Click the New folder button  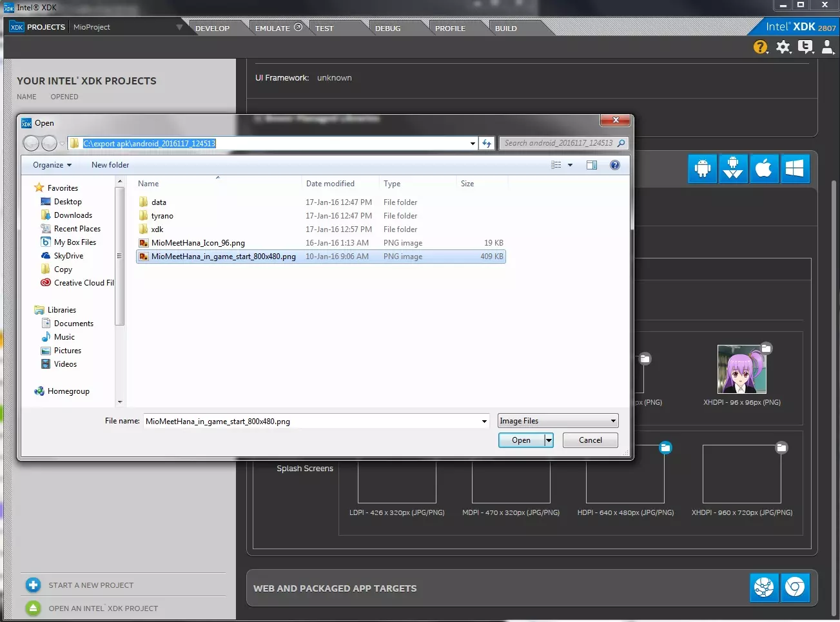point(110,165)
